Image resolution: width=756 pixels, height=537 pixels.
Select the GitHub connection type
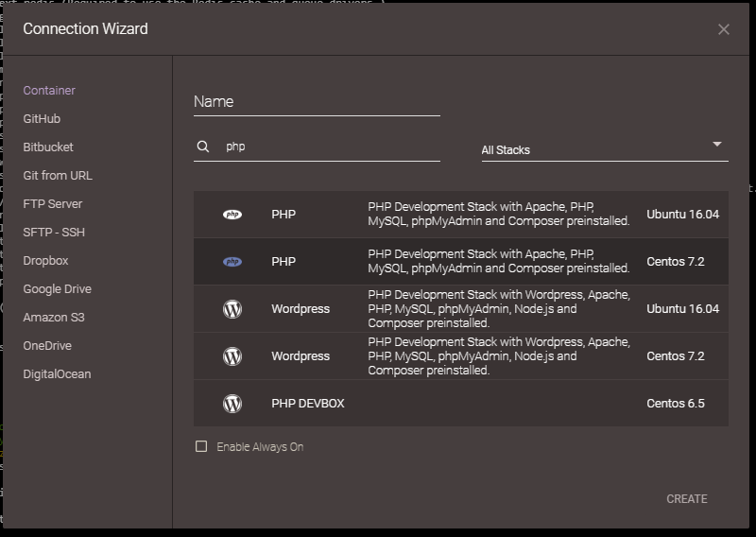42,119
